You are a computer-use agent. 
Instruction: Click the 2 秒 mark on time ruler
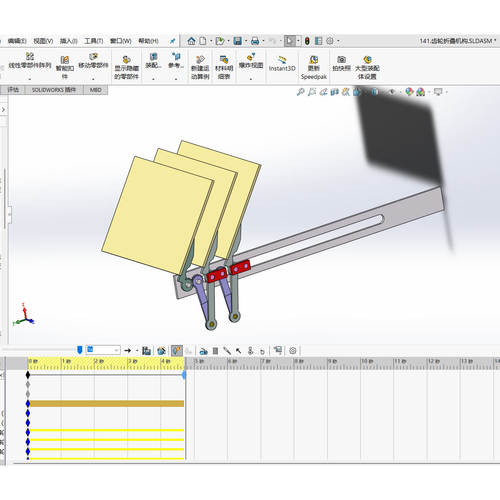(x=99, y=361)
